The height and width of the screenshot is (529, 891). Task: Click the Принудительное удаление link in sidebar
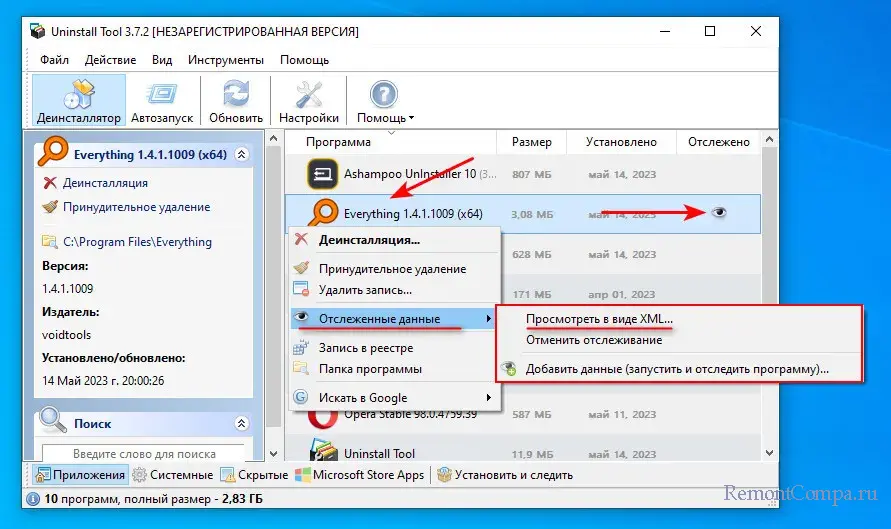click(136, 207)
